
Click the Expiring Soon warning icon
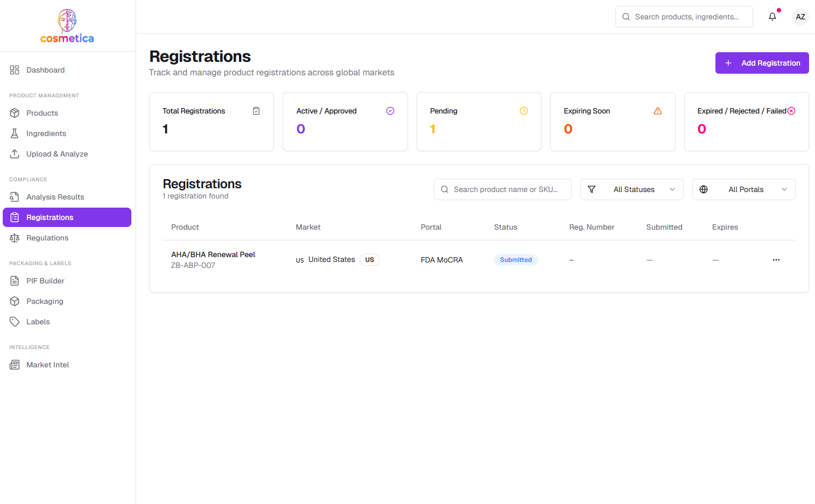tap(657, 111)
